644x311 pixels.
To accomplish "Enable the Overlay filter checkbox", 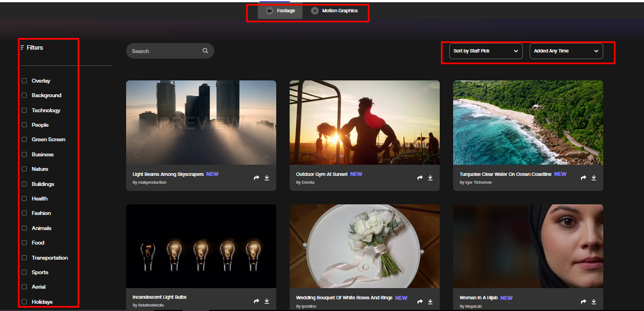I will (24, 81).
